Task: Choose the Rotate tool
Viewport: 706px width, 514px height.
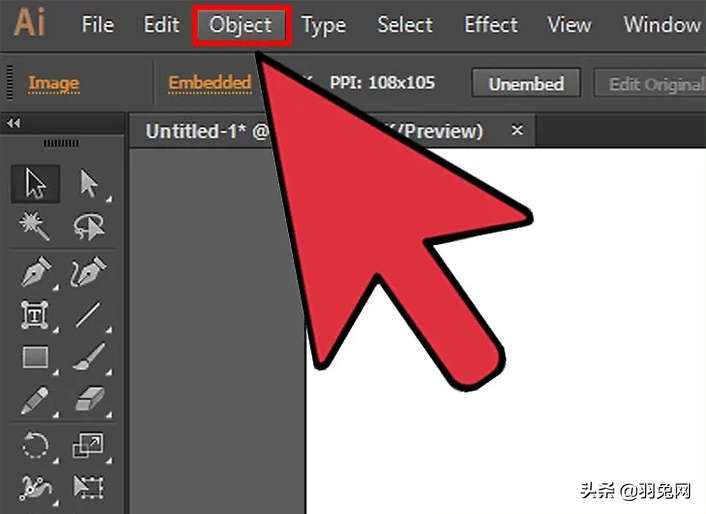Action: (35, 445)
